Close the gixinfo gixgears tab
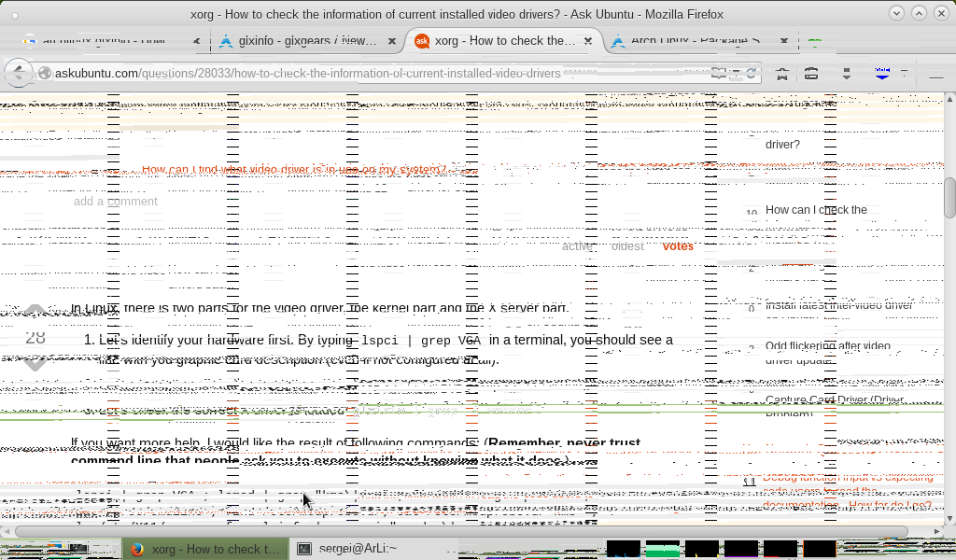 [392, 41]
